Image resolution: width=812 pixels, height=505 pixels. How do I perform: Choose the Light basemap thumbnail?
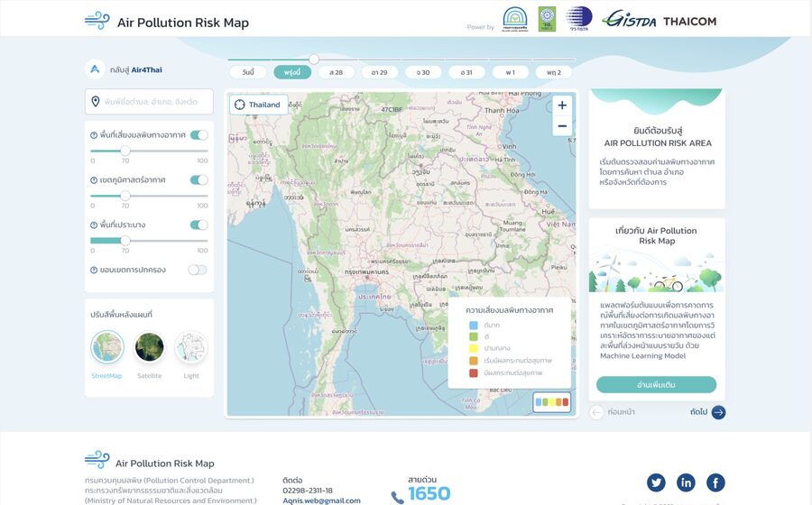coord(191,346)
